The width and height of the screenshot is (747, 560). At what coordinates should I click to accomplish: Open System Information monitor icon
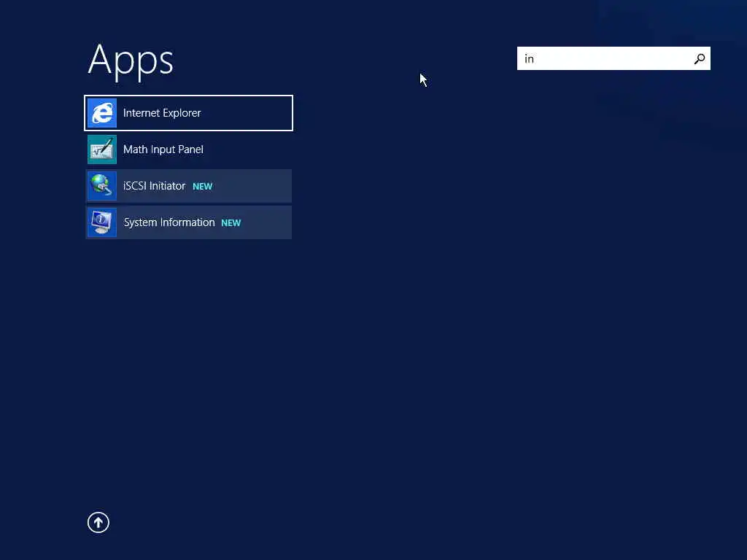point(102,222)
